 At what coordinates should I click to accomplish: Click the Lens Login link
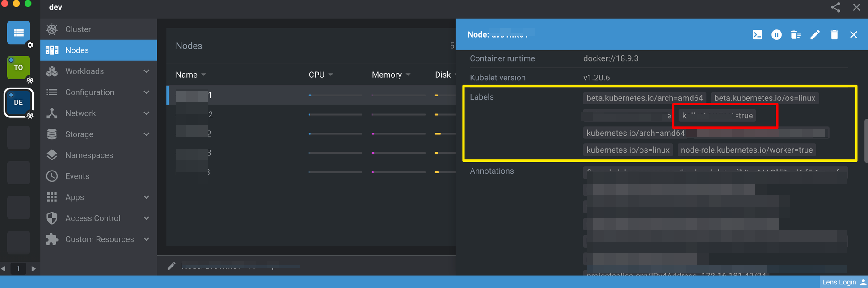pos(839,282)
